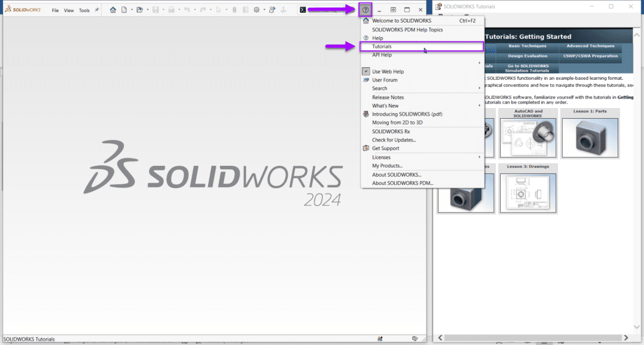This screenshot has width=644, height=345.
Task: Expand the Print dropdown arrow
Action: 179,10
